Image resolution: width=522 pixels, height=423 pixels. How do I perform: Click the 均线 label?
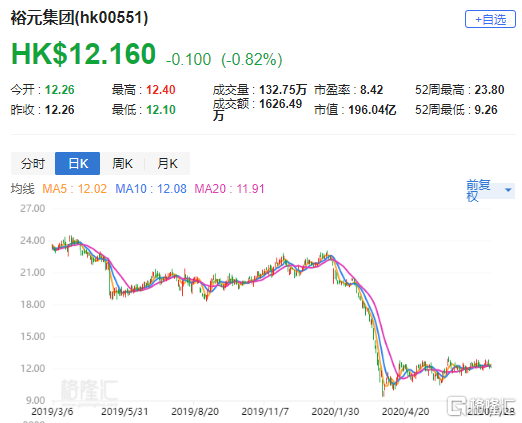[23, 189]
